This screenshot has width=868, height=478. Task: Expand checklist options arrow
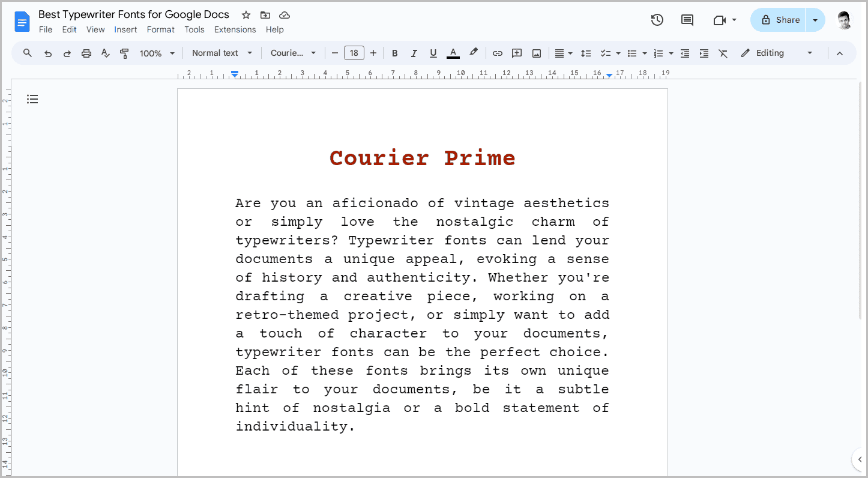(x=618, y=53)
